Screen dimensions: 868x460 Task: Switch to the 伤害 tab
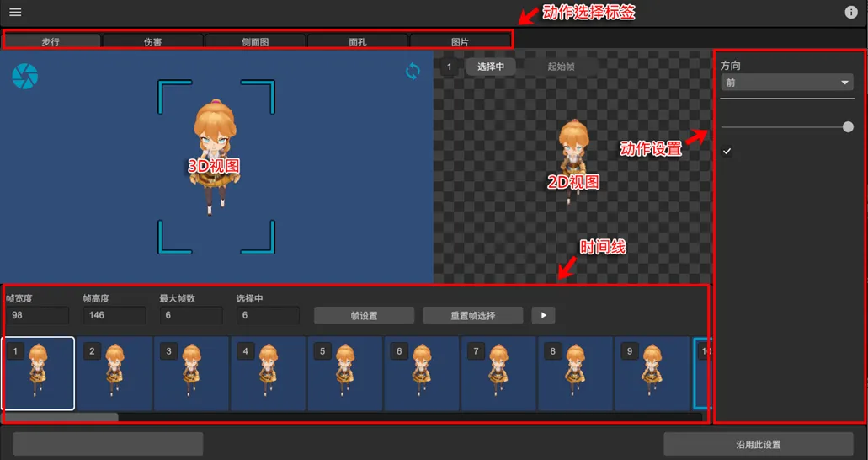(x=152, y=41)
